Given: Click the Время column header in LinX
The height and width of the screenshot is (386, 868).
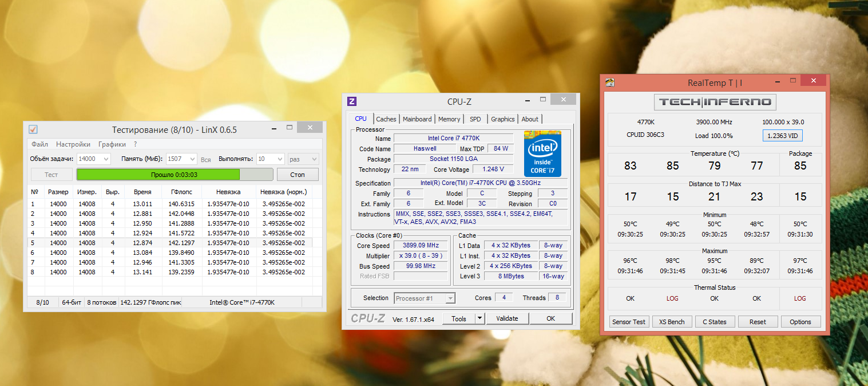Looking at the screenshot, I should click(142, 192).
